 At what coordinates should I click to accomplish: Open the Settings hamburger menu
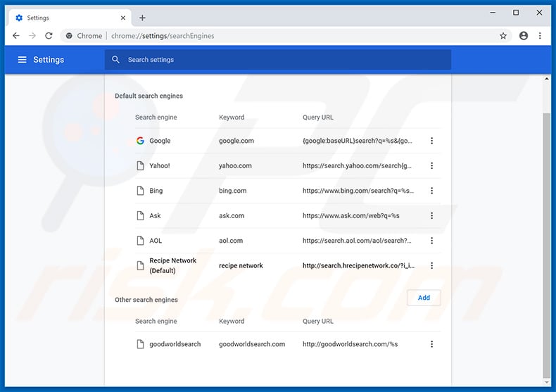click(22, 60)
